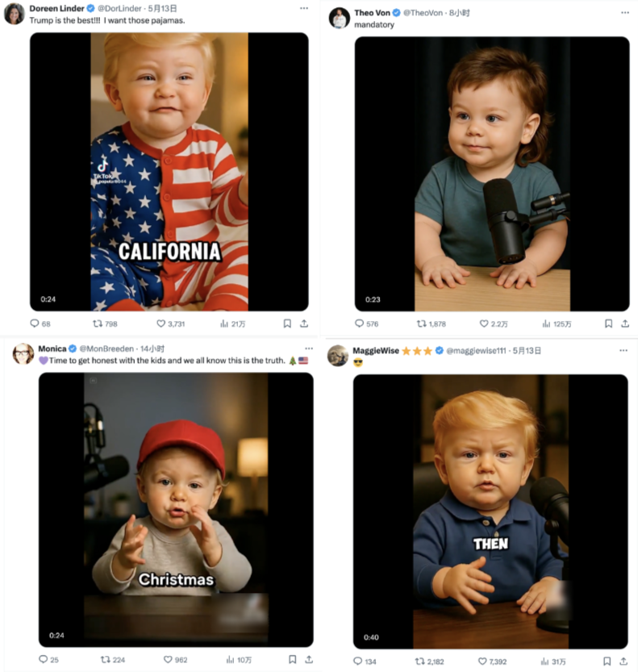Like Theo Von's post
The width and height of the screenshot is (638, 672).
pyautogui.click(x=484, y=323)
